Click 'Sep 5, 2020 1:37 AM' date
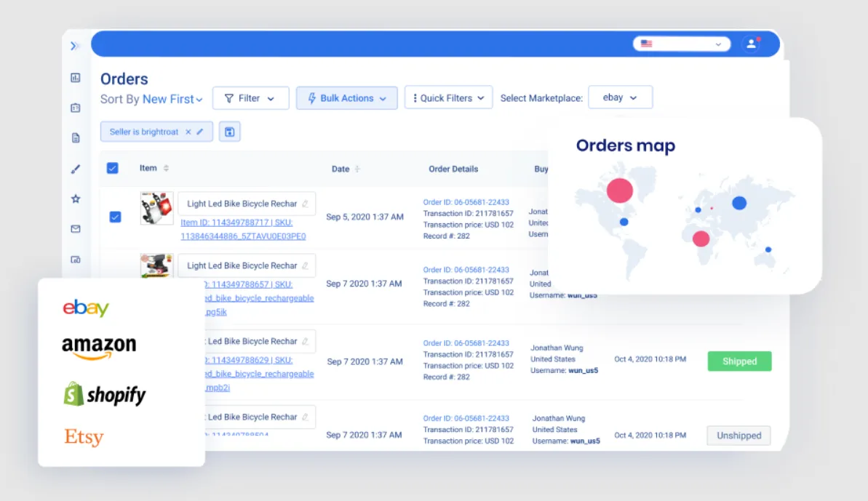Screen dimensions: 868x501 click(365, 217)
